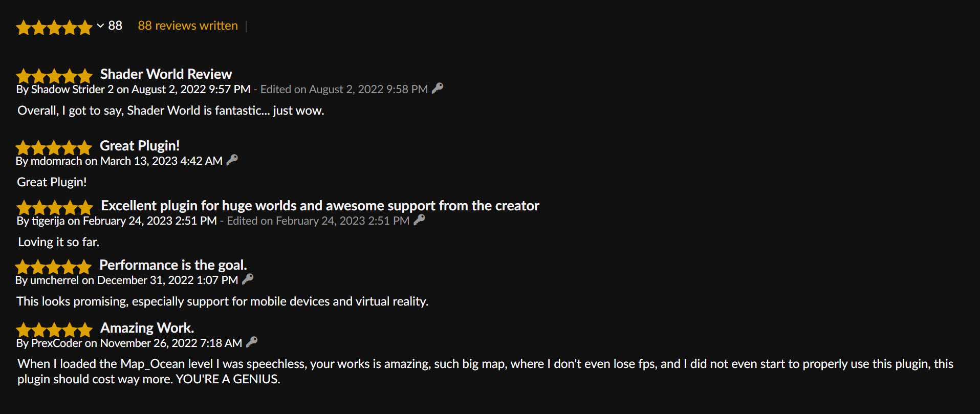This screenshot has width=980, height=414.
Task: Click the key icon beside Shadow Strider 2's review
Action: 437,89
